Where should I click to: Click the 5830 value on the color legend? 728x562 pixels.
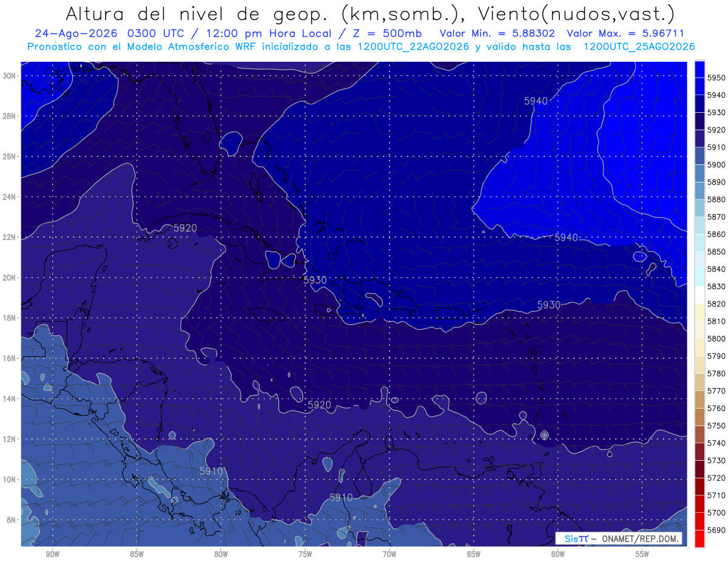716,286
